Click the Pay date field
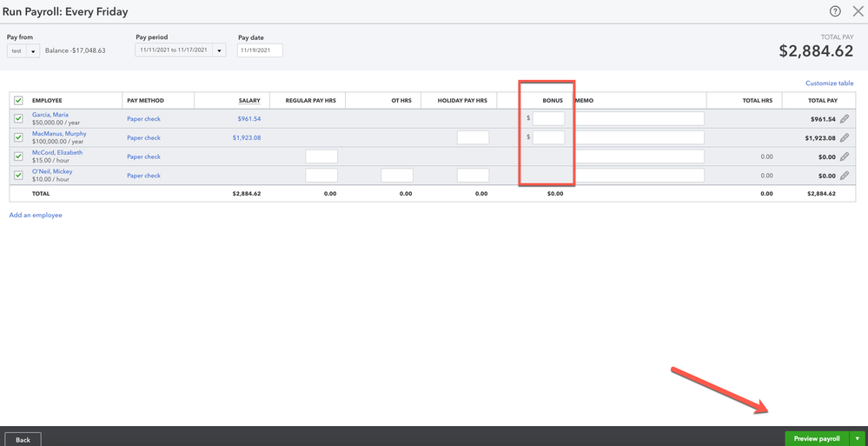 (259, 50)
